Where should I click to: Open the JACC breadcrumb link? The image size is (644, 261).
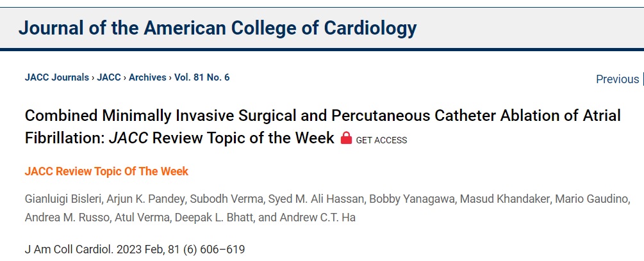coord(109,77)
